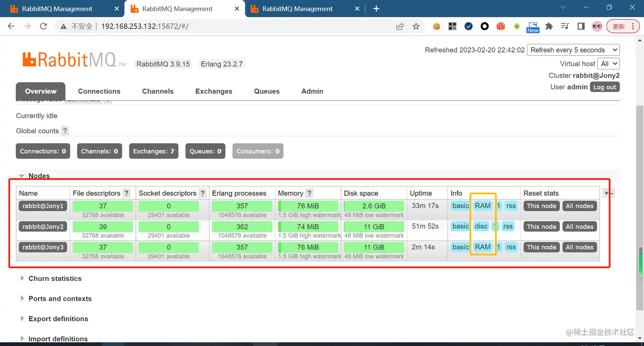
Task: Open the black ring extension
Action: pyautogui.click(x=485, y=26)
